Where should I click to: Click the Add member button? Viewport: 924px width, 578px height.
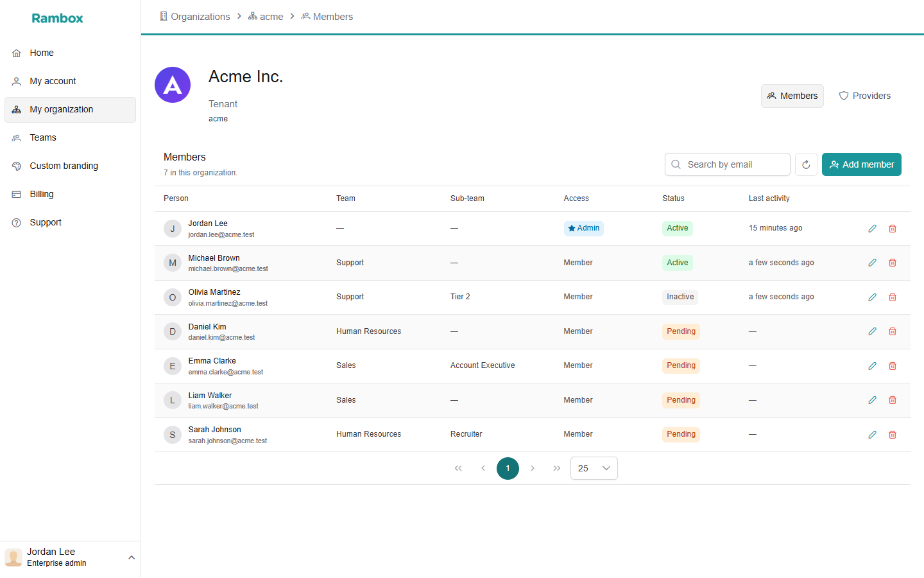(x=862, y=164)
